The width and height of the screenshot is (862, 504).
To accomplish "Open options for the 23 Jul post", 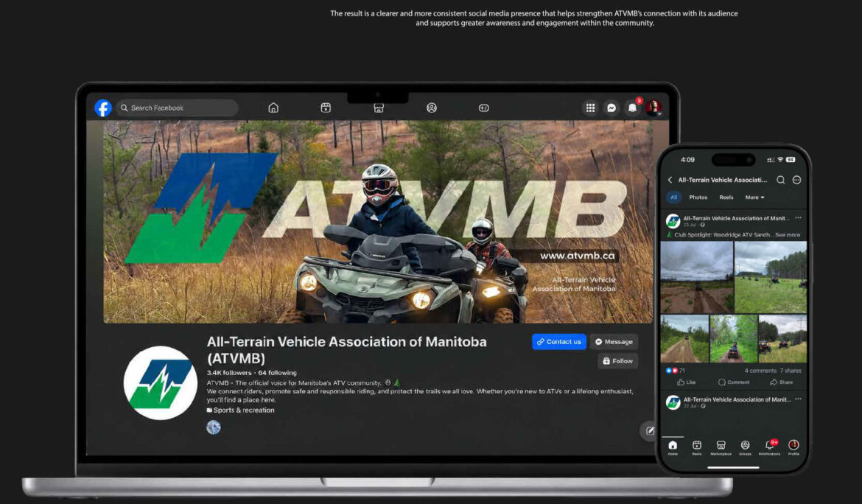I will (798, 218).
